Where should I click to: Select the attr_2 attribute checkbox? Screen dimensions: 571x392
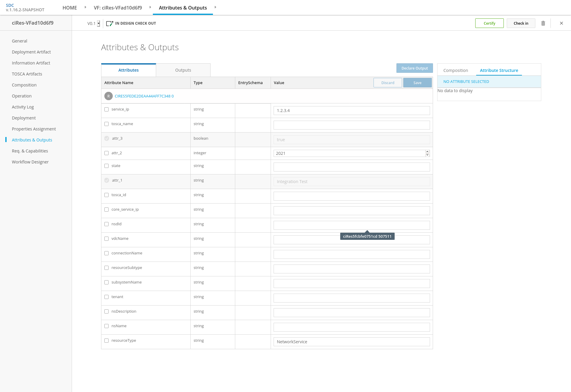106,153
